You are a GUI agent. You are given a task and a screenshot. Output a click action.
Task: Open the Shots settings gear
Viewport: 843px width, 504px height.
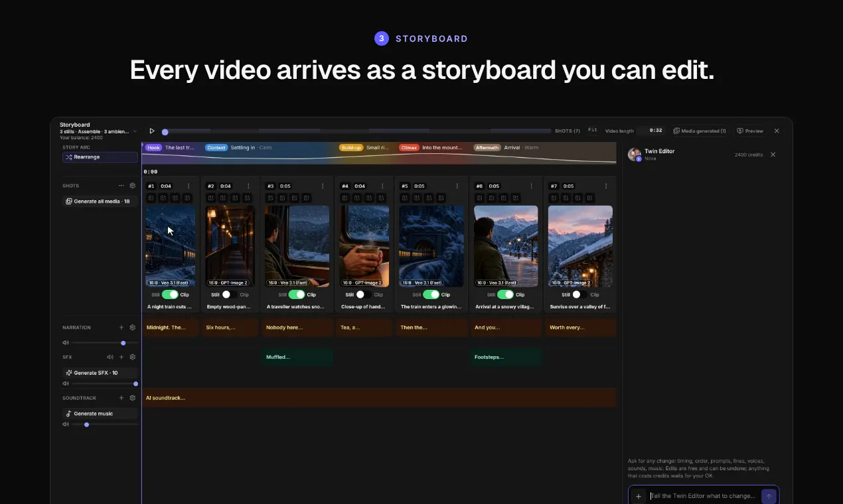coord(133,186)
